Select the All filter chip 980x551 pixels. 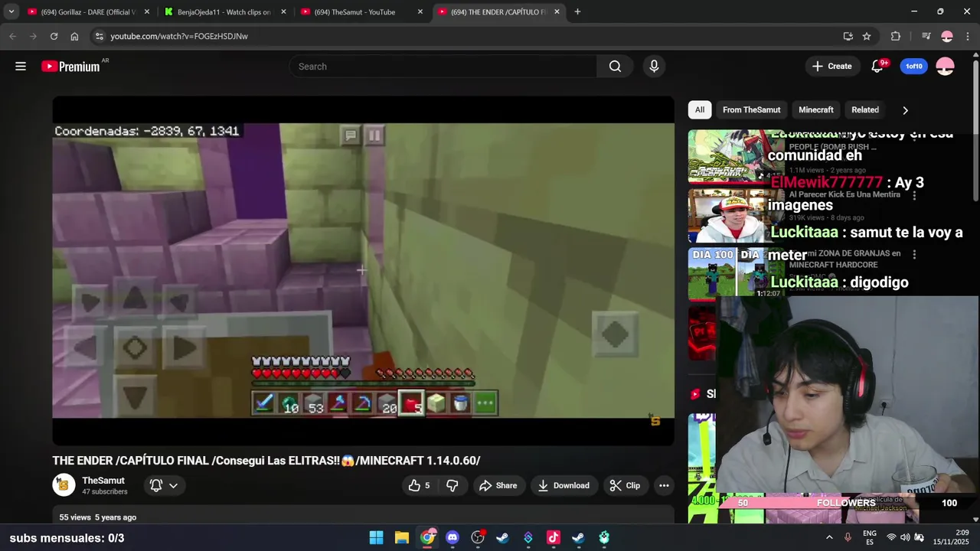click(x=700, y=109)
